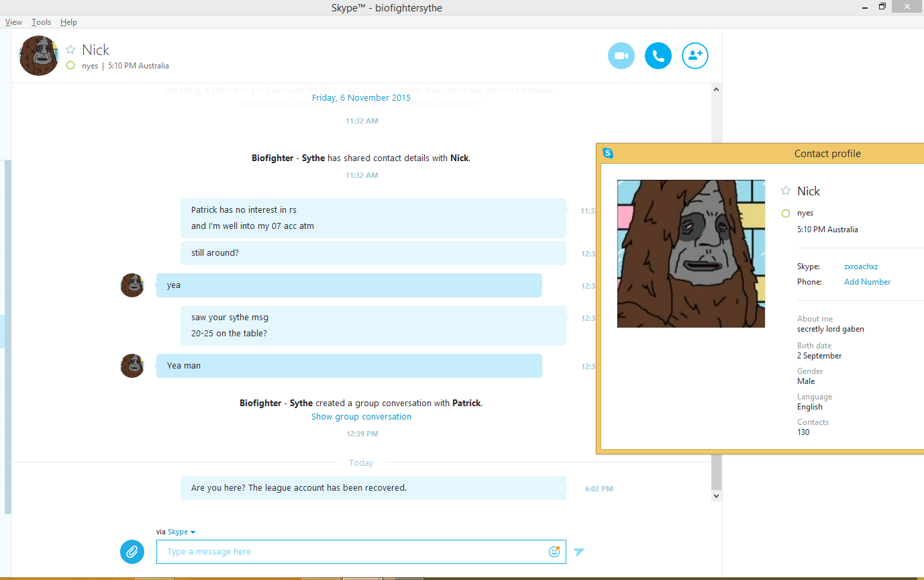Start a voice call with Nick
The width and height of the screenshot is (924, 580).
[x=658, y=56]
